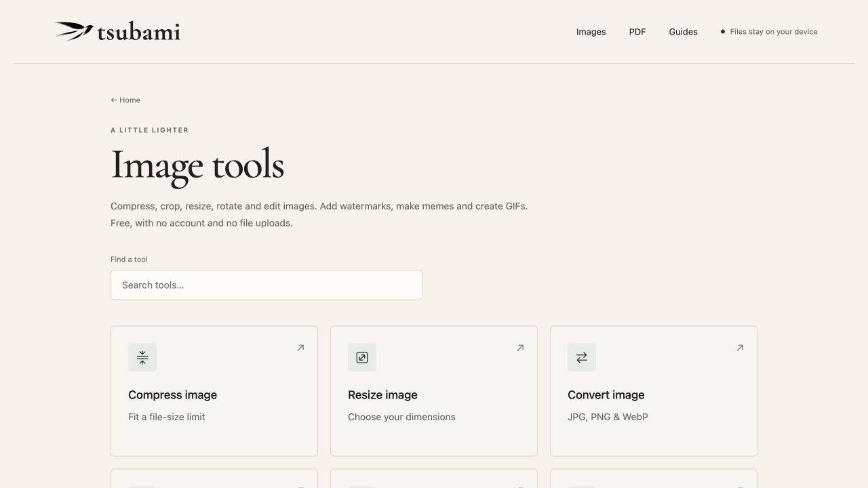Click 'Files stay on your device' text
This screenshot has width=868, height=488.
pos(774,32)
